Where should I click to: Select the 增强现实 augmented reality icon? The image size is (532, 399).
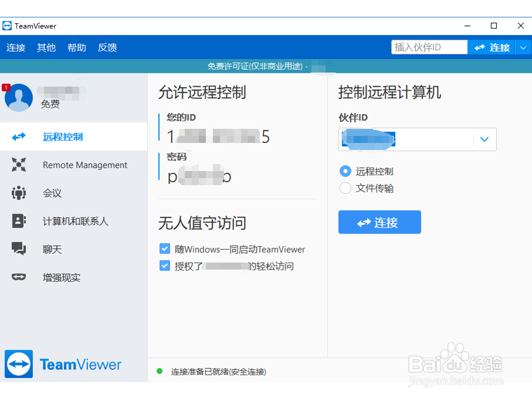[x=19, y=277]
